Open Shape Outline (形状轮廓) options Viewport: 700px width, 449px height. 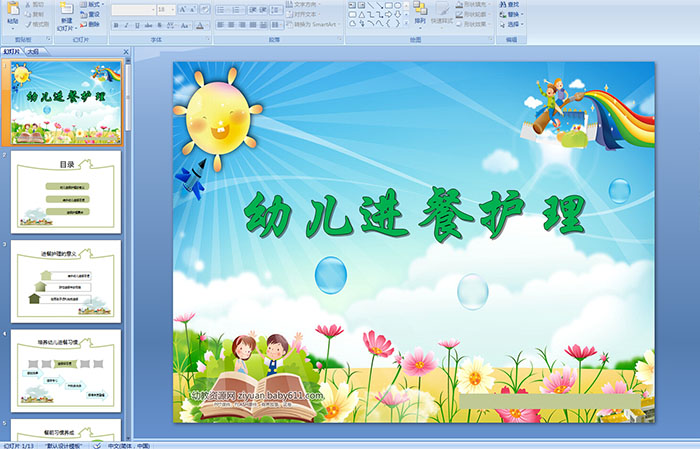point(474,14)
